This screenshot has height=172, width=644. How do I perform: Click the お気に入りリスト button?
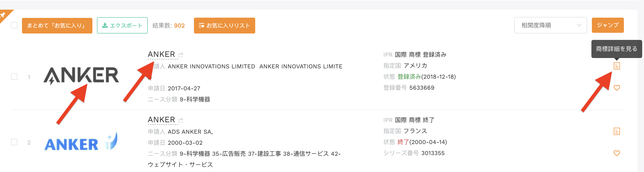[x=224, y=25]
